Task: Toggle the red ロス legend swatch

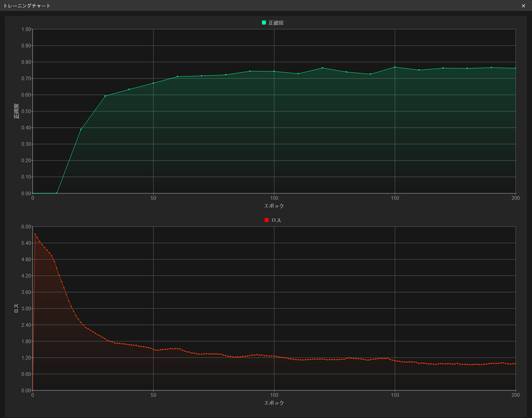Action: (x=267, y=220)
